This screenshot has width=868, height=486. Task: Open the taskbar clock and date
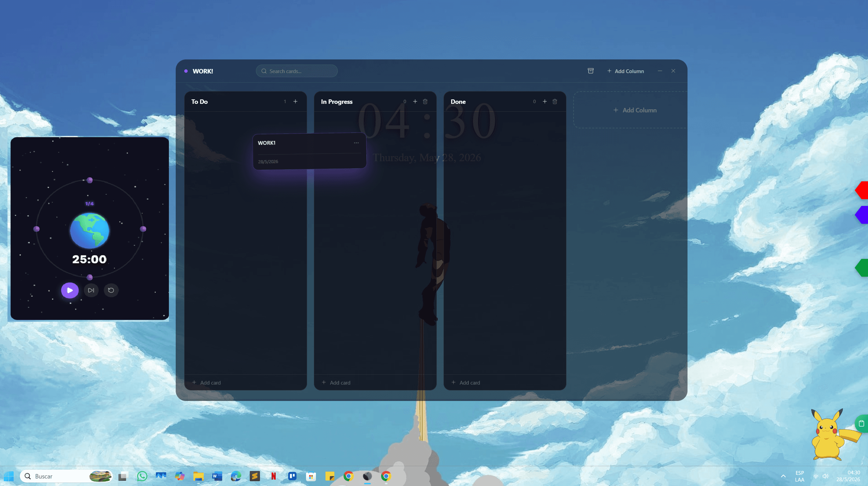point(848,476)
